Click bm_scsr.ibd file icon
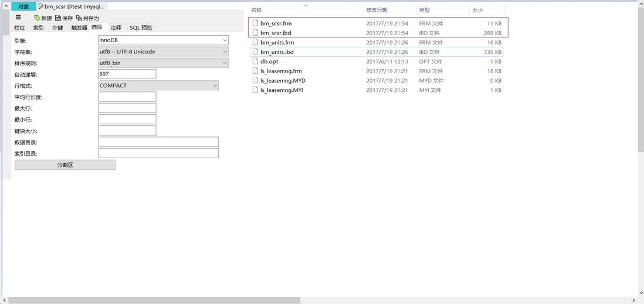644x304 pixels. point(255,33)
